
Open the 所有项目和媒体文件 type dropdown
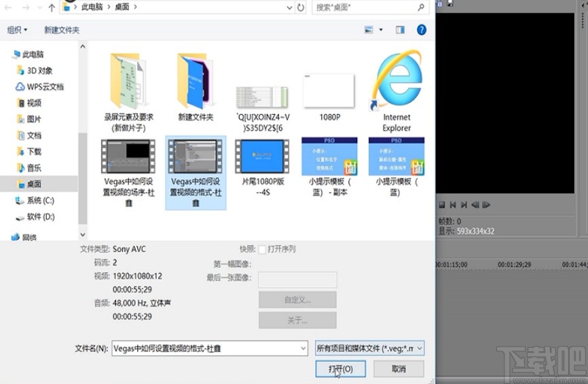pyautogui.click(x=370, y=349)
